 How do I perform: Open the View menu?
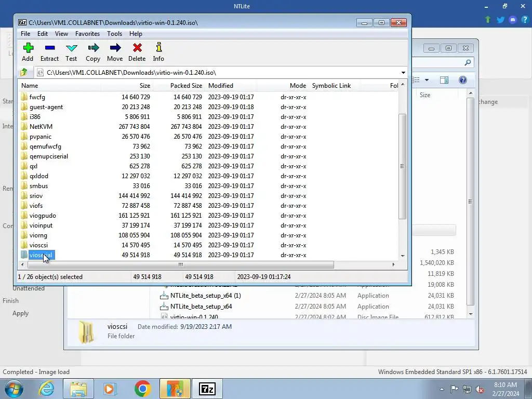pyautogui.click(x=61, y=34)
